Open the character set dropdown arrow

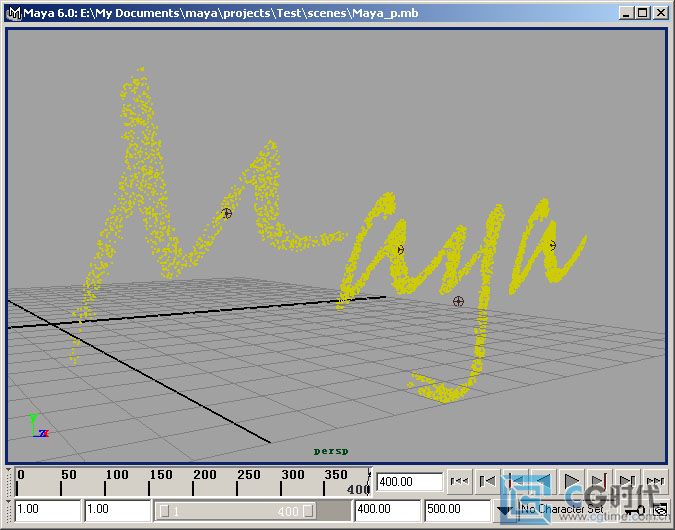pyautogui.click(x=505, y=511)
